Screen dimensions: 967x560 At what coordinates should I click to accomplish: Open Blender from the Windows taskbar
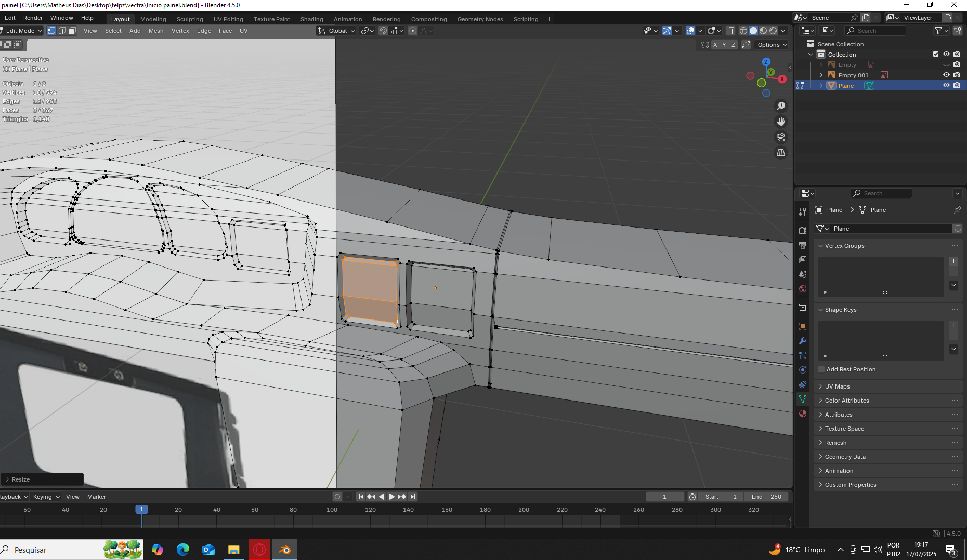pyautogui.click(x=285, y=550)
